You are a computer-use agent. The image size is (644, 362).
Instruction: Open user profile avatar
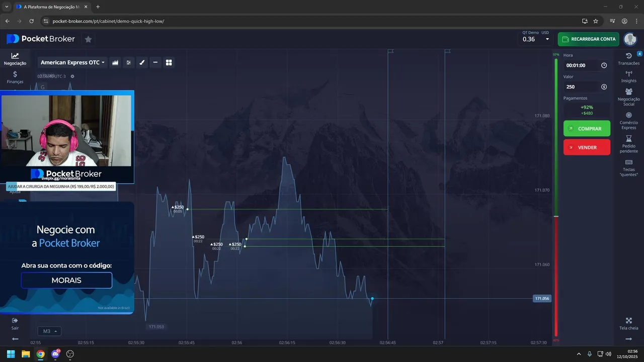[x=630, y=39]
